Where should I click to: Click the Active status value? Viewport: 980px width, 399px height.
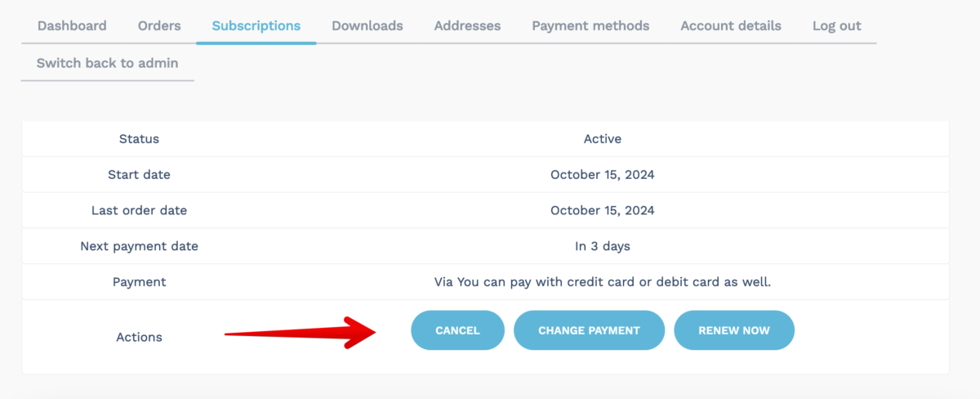(x=602, y=139)
